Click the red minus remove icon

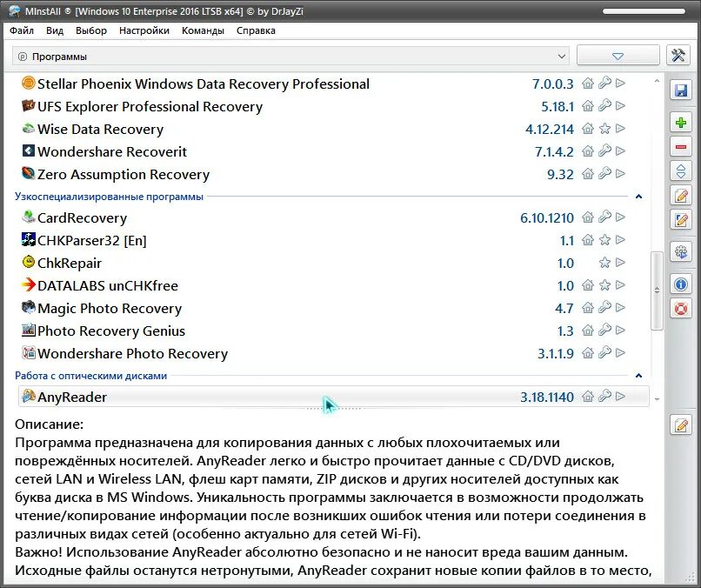680,147
